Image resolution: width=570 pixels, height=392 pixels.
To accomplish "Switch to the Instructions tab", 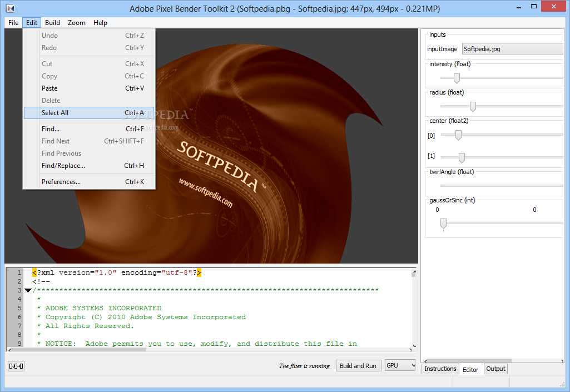I will (440, 369).
